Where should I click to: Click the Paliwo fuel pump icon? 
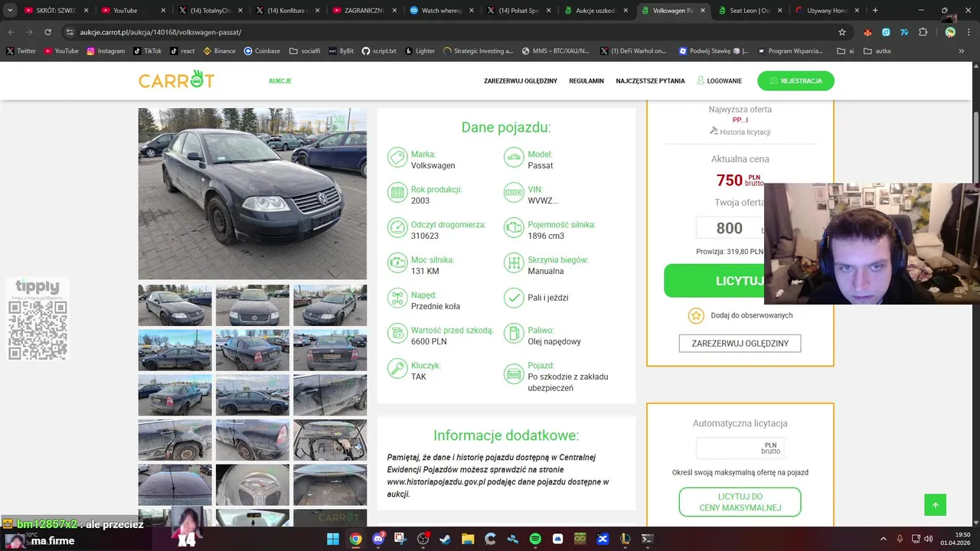click(514, 334)
